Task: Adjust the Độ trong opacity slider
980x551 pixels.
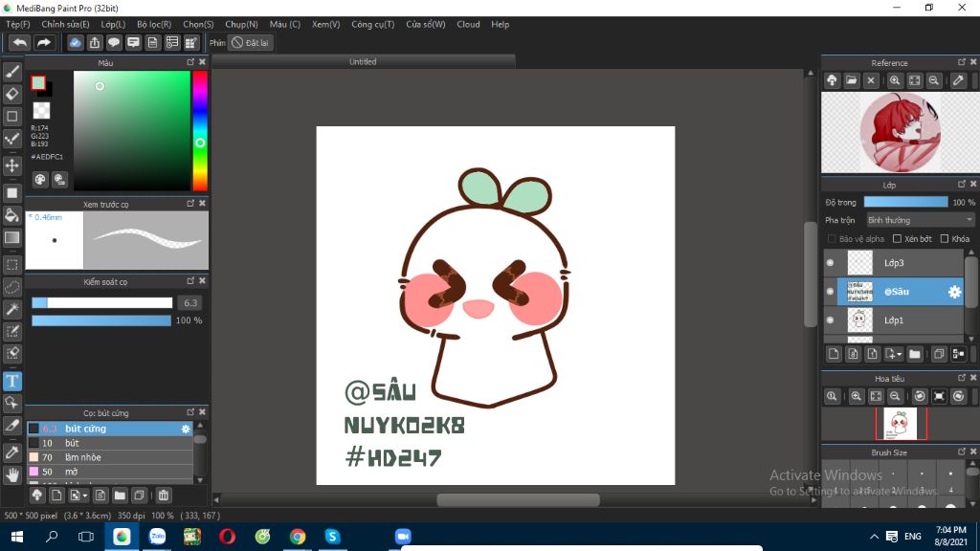Action: [905, 202]
